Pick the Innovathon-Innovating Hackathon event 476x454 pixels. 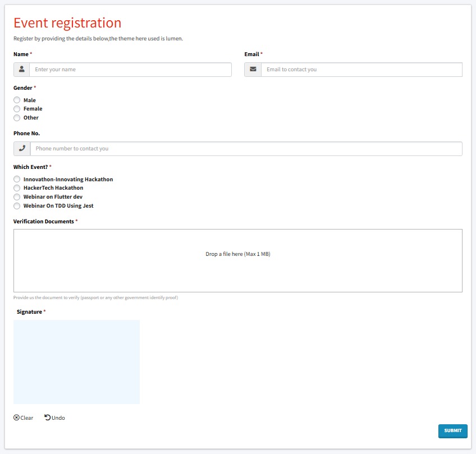(17, 180)
